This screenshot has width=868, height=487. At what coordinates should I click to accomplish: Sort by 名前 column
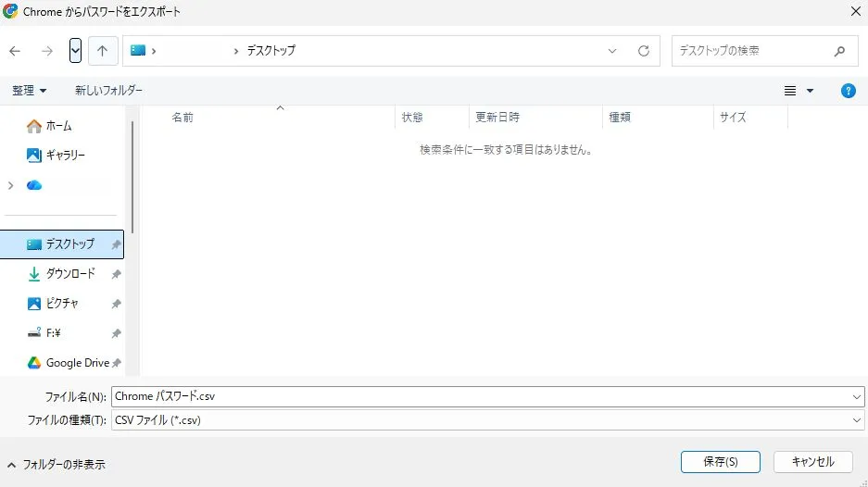pyautogui.click(x=182, y=118)
